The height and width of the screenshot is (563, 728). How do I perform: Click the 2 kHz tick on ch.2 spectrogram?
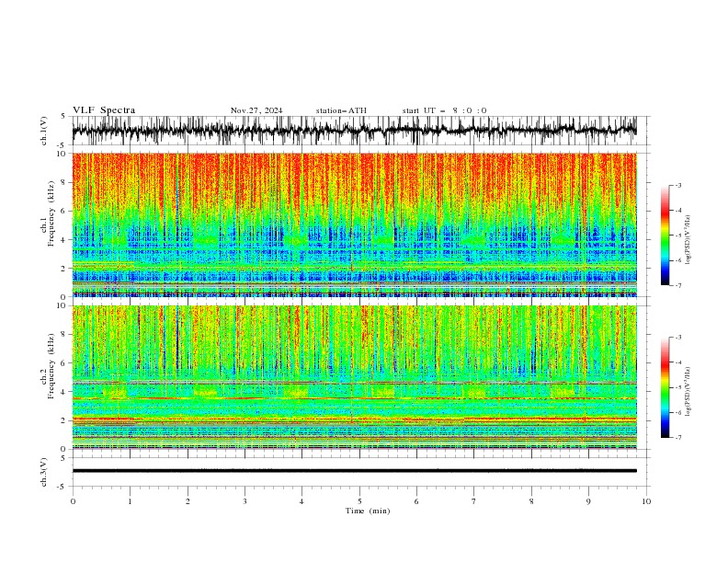pos(64,420)
